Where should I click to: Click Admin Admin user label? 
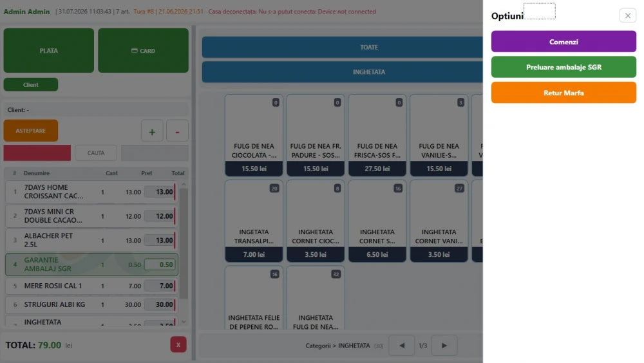click(26, 12)
